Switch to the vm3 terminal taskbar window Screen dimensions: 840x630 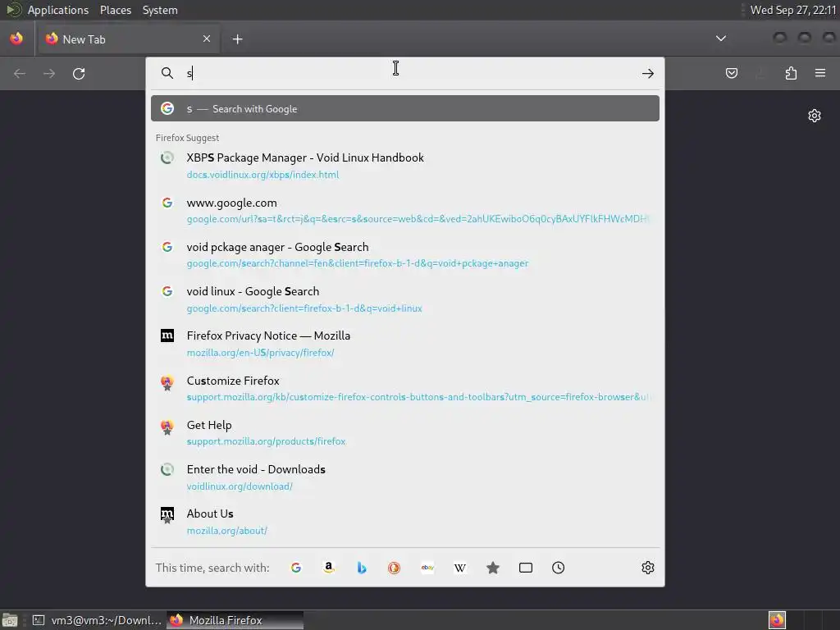pos(97,620)
